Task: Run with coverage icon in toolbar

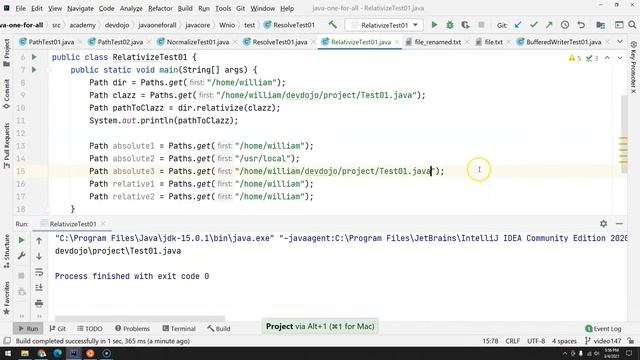Action: click(x=465, y=25)
